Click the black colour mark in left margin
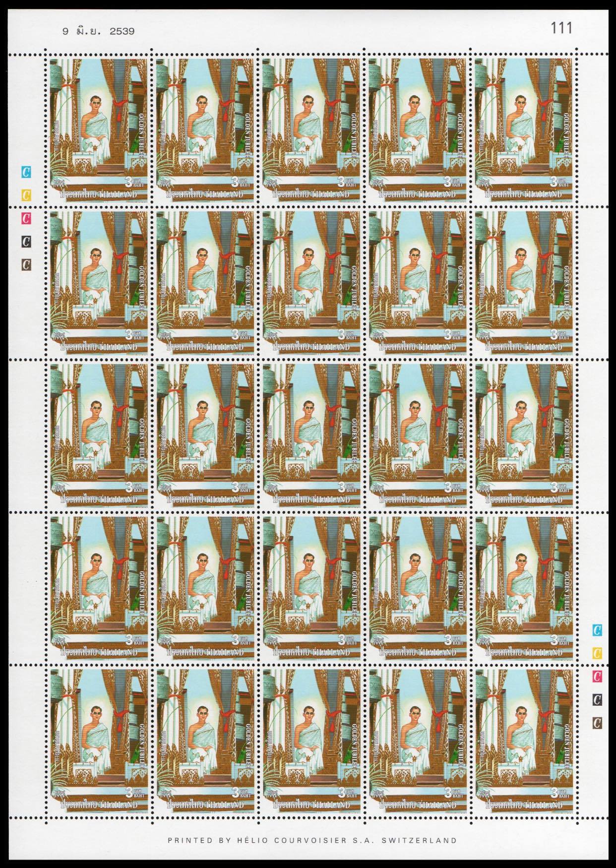 [x=26, y=242]
